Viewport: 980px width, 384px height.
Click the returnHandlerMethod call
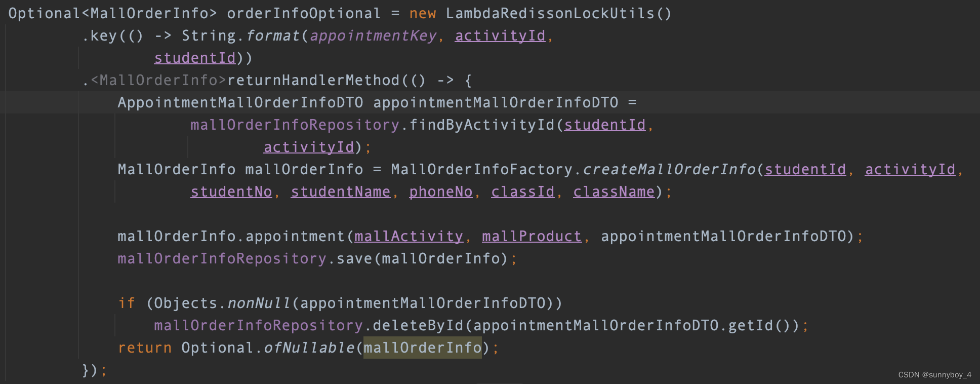pos(313,80)
